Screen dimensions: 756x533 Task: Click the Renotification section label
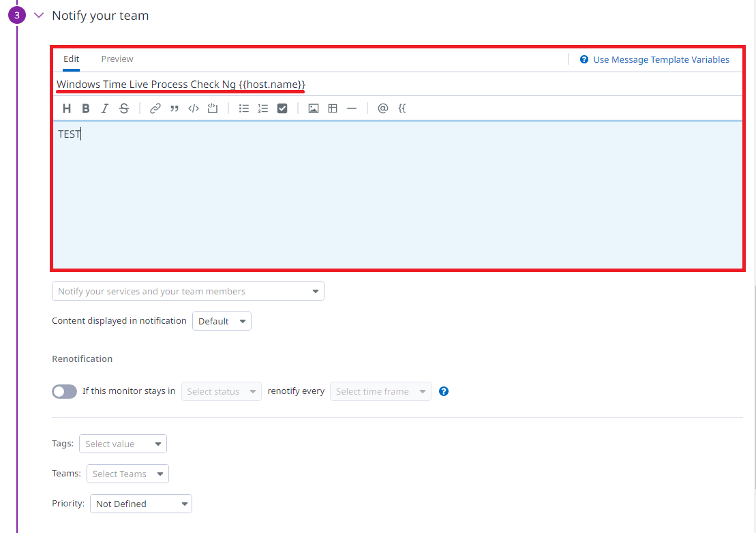tap(82, 359)
